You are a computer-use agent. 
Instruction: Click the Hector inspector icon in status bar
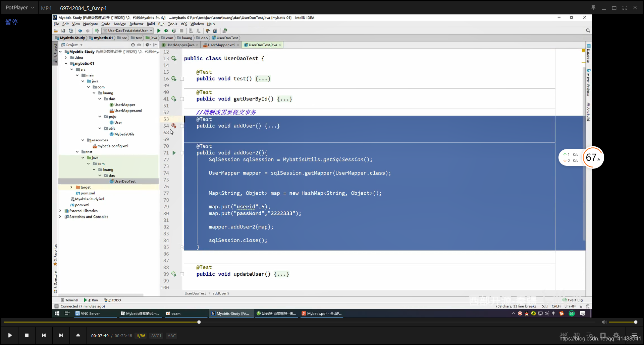pyautogui.click(x=588, y=306)
